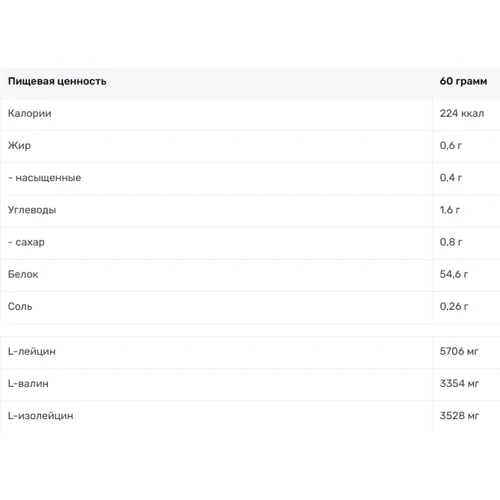This screenshot has height=500, width=500.
Task: Select the 1,6 г carbohydrates value
Action: point(450,210)
